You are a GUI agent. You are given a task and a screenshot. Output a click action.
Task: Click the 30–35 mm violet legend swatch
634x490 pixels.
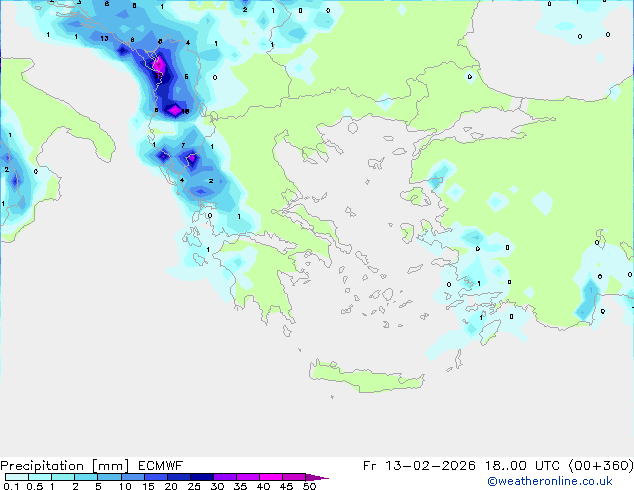(x=225, y=477)
